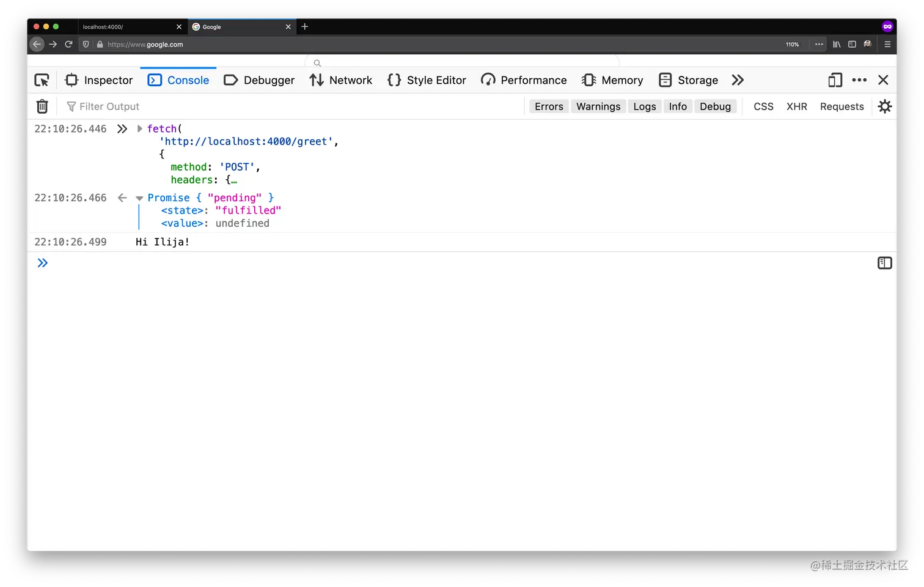Click timestamp 22:10:26.446

pos(70,128)
